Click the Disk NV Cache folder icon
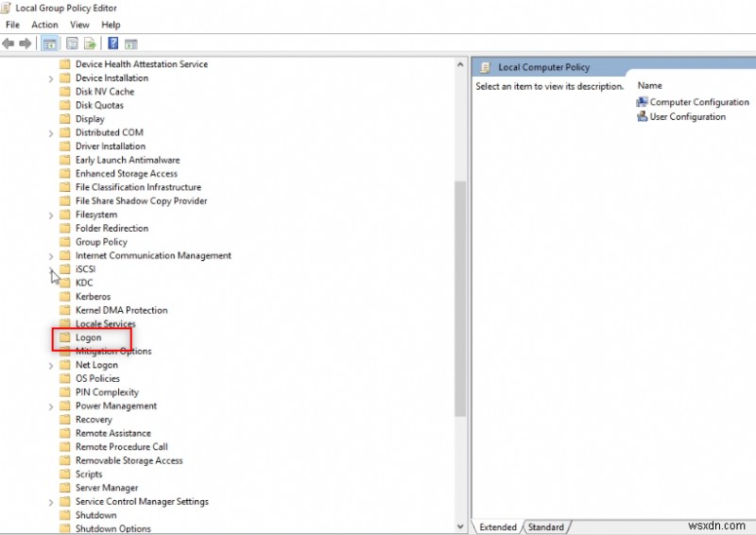756x535 pixels. pos(64,91)
